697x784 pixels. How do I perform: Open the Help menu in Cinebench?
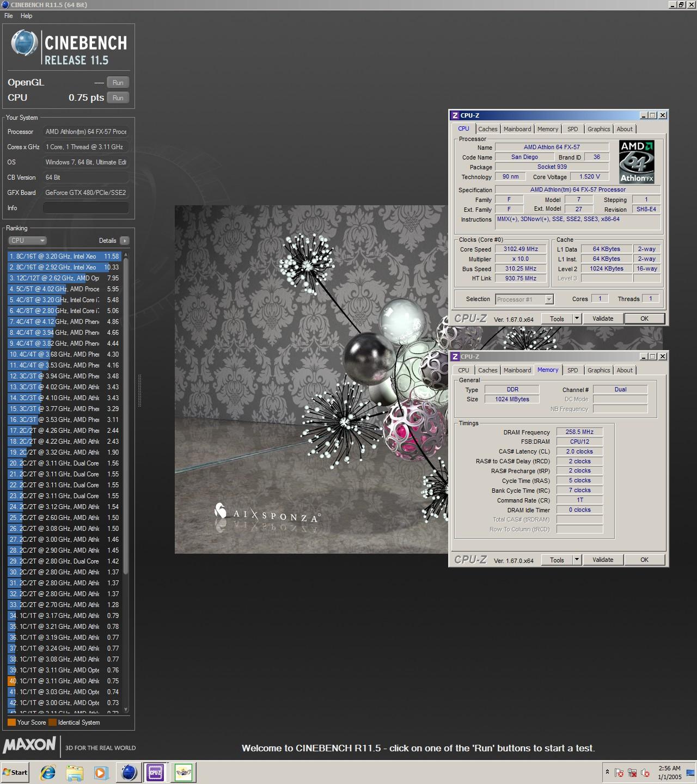[26, 16]
